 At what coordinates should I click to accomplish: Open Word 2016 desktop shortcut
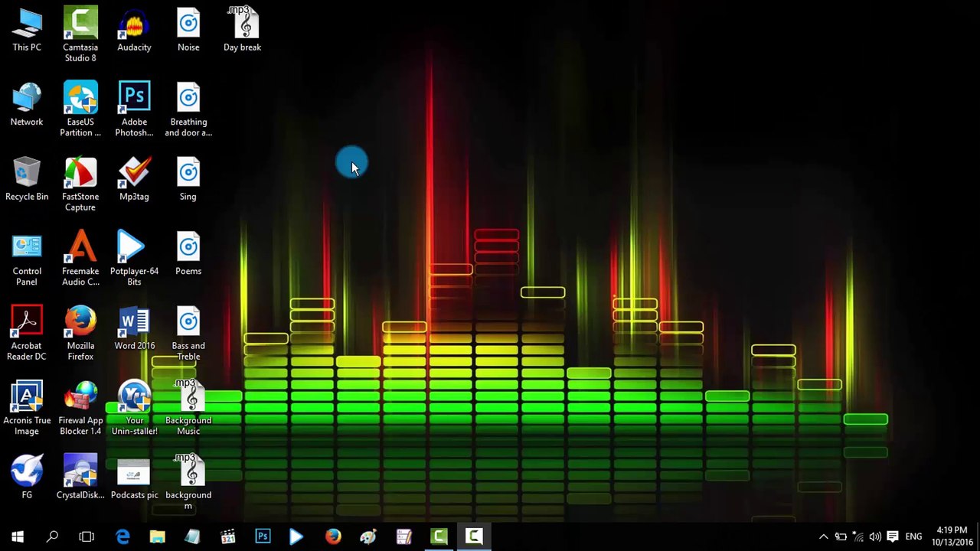(x=134, y=329)
